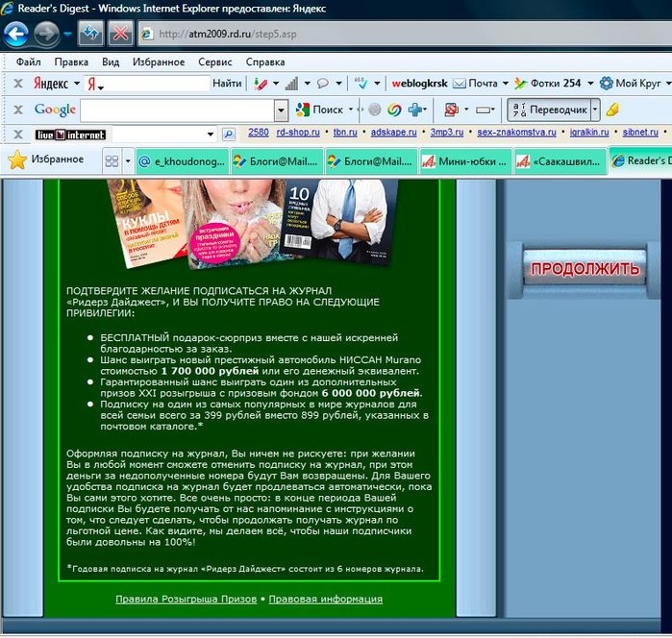Go forward with the Forward arrow button
Viewport: 672px width, 638px height.
[x=46, y=34]
